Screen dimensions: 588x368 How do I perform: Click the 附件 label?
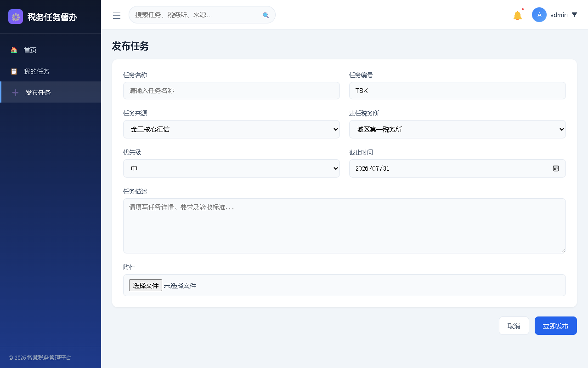click(x=129, y=267)
